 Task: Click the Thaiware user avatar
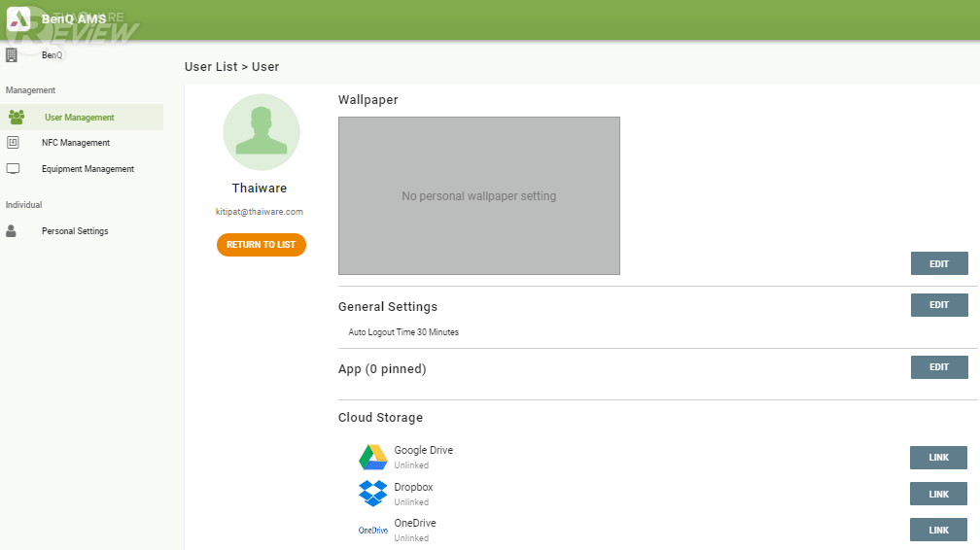tap(262, 132)
